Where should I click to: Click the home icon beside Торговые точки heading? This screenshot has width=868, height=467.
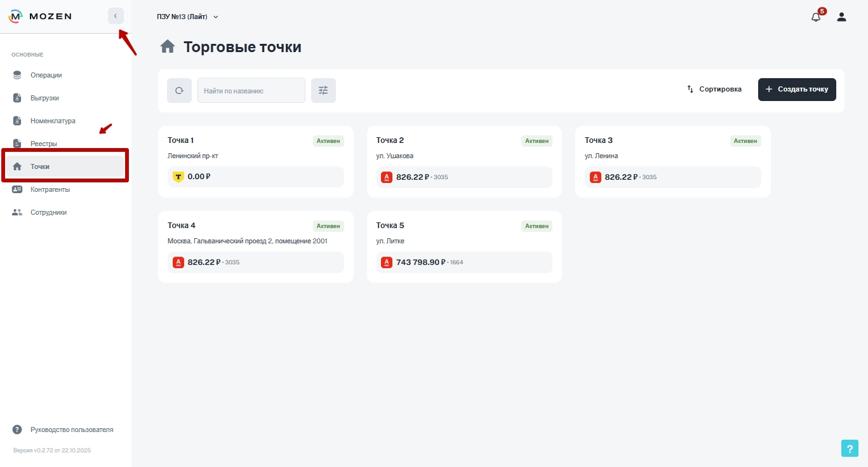pos(167,46)
